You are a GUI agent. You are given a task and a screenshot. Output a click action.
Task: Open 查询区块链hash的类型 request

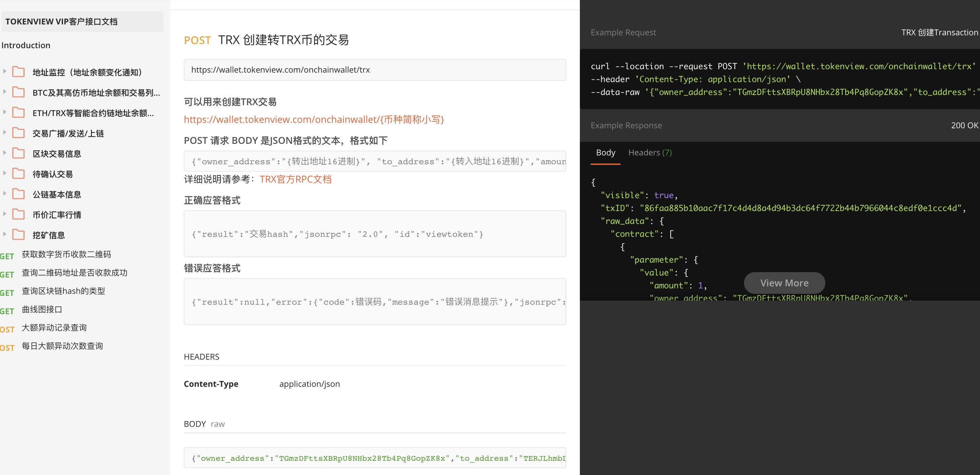pyautogui.click(x=63, y=291)
